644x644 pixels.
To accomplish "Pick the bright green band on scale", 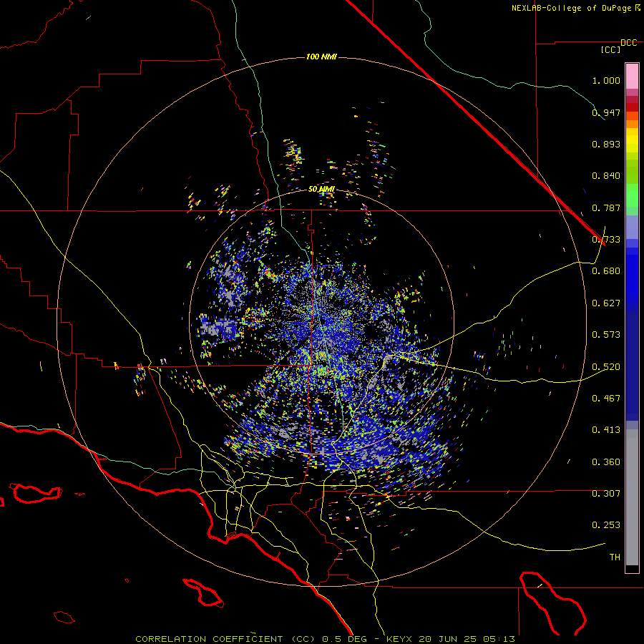I will coord(632,195).
